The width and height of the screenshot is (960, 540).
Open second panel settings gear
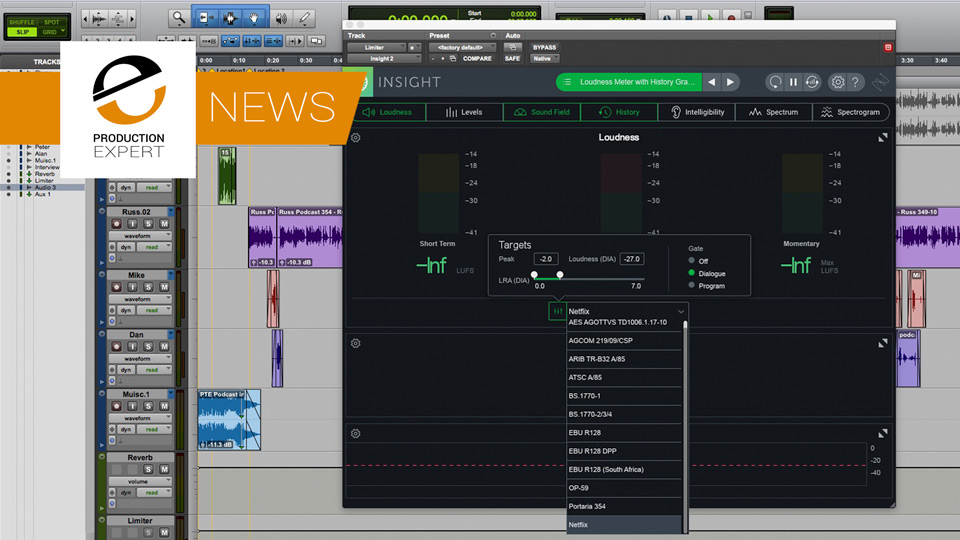356,343
